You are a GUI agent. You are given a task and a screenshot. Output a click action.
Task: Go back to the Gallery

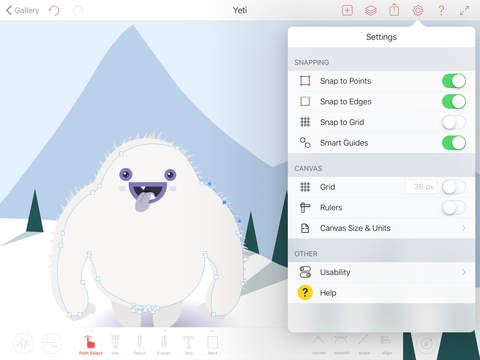23,11
